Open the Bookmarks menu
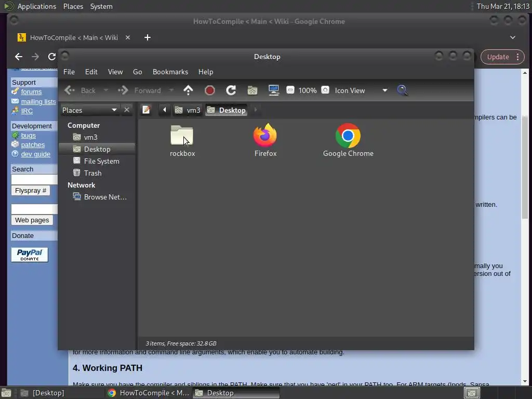The width and height of the screenshot is (532, 399). coord(170,72)
